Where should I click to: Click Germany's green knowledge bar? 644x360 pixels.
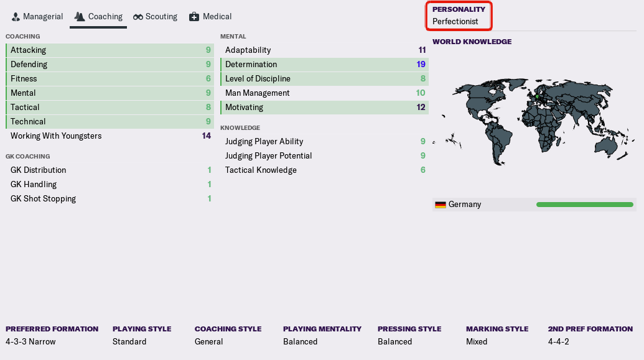[x=584, y=205]
